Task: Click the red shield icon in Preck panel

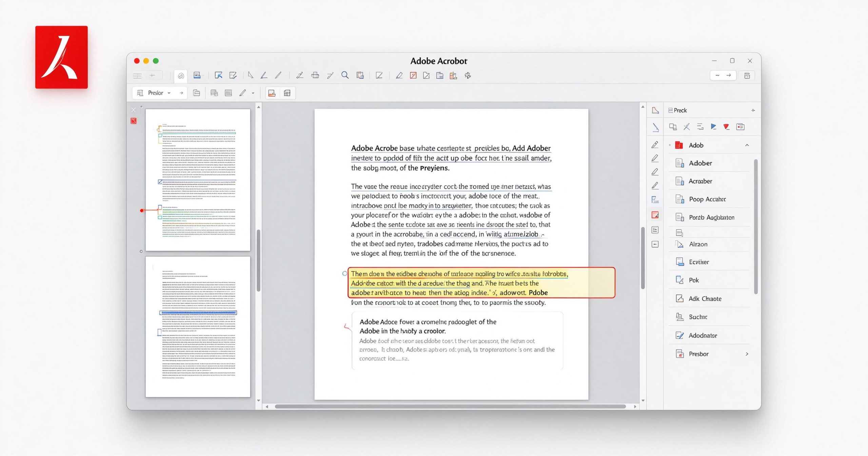Action: (726, 127)
